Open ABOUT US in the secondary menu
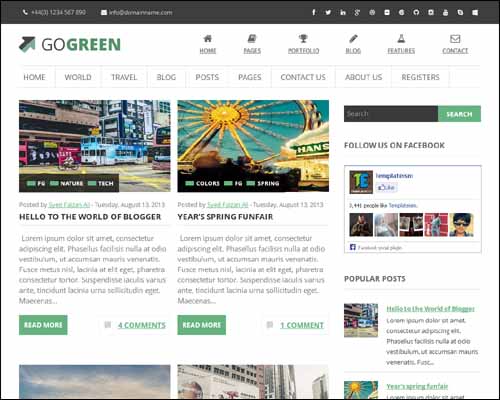The image size is (500, 400). (x=364, y=77)
